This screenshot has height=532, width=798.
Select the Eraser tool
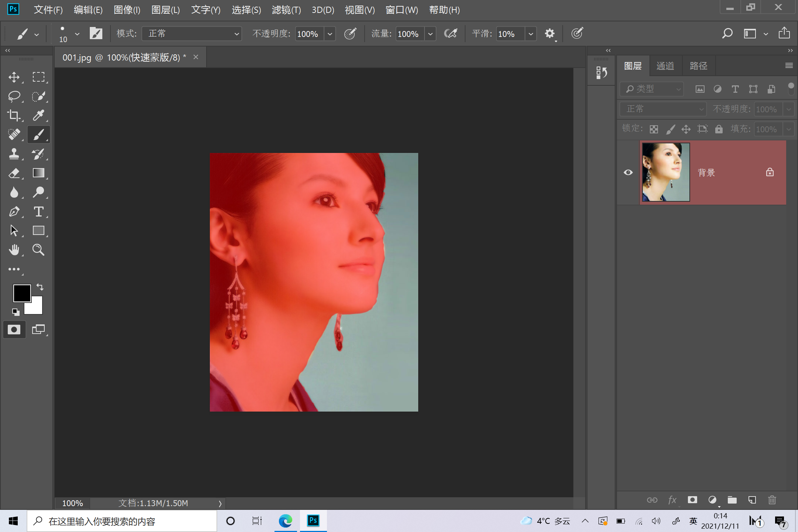coord(14,173)
